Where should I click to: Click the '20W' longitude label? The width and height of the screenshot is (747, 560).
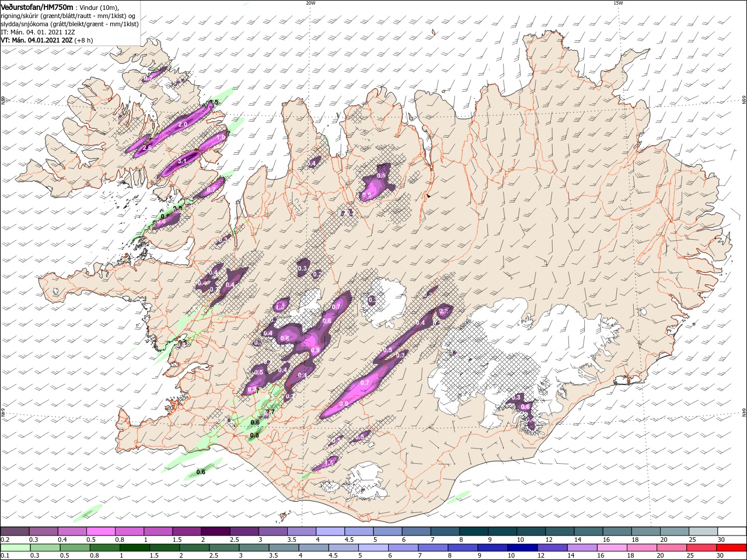click(310, 3)
